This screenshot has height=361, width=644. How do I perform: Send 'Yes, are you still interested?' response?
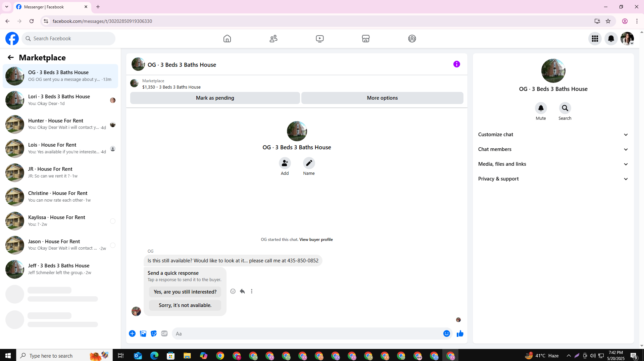[x=185, y=292]
